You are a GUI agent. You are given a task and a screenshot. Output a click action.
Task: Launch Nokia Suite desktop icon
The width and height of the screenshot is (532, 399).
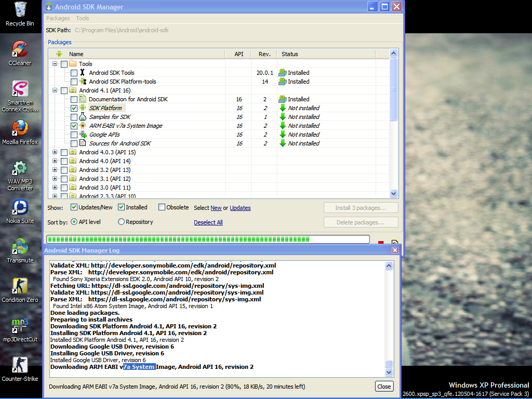(20, 211)
